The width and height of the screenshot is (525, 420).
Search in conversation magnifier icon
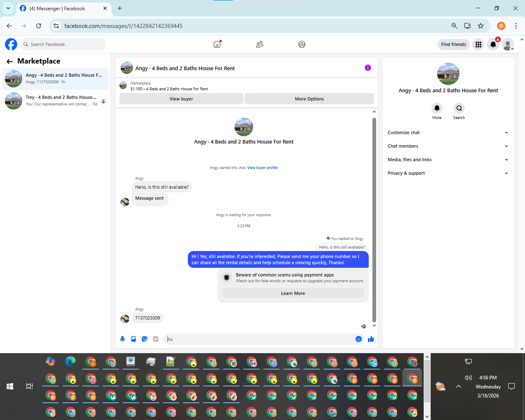coord(459,108)
